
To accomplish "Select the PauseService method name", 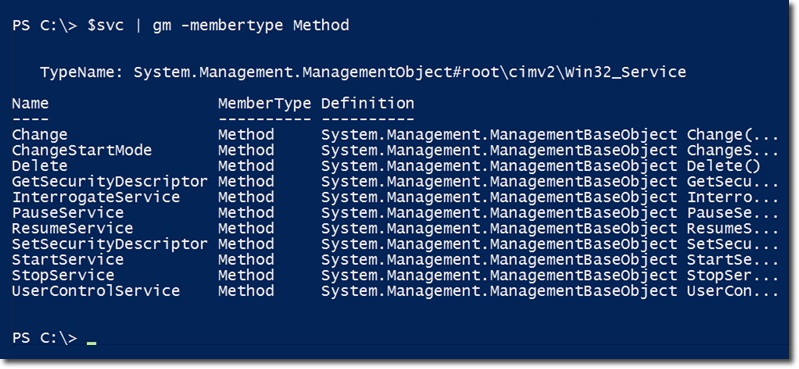I will (68, 213).
